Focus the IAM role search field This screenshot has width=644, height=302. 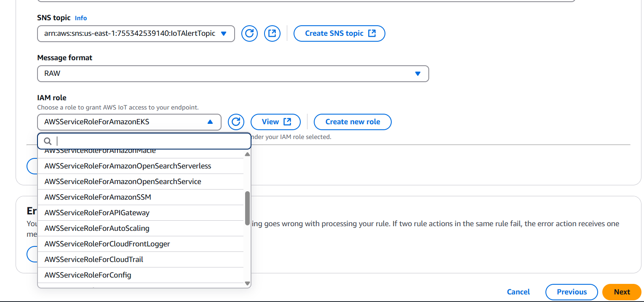(144, 141)
